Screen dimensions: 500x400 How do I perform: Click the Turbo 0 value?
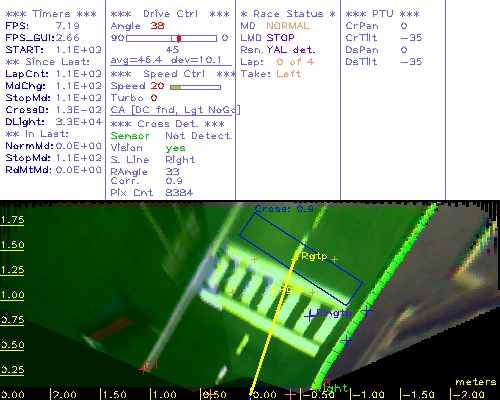click(154, 98)
